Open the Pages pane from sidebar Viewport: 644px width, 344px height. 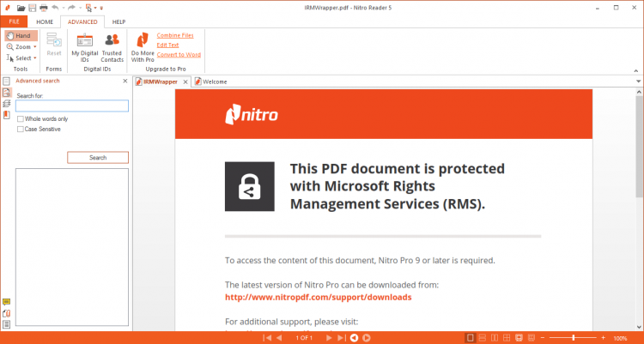[6, 81]
